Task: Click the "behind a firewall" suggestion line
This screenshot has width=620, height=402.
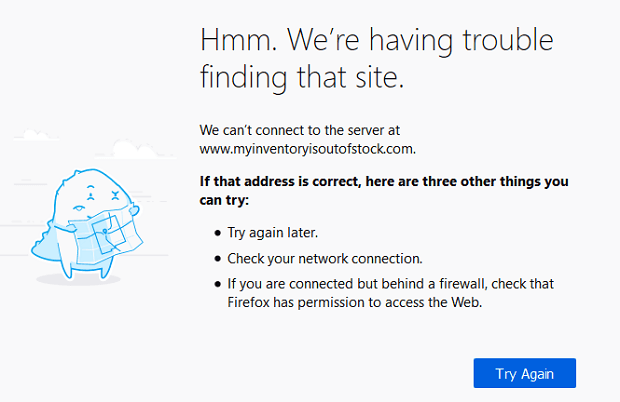Action: point(391,284)
